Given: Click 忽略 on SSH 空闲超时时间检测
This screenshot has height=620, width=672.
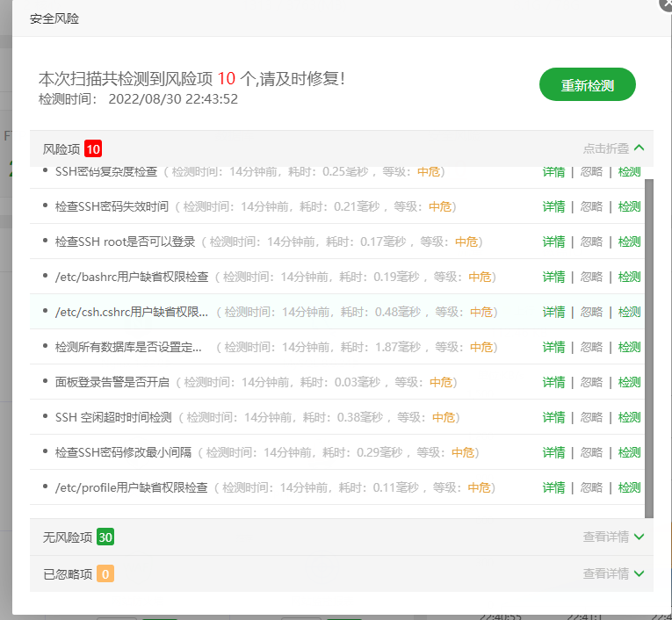Looking at the screenshot, I should pyautogui.click(x=591, y=417).
